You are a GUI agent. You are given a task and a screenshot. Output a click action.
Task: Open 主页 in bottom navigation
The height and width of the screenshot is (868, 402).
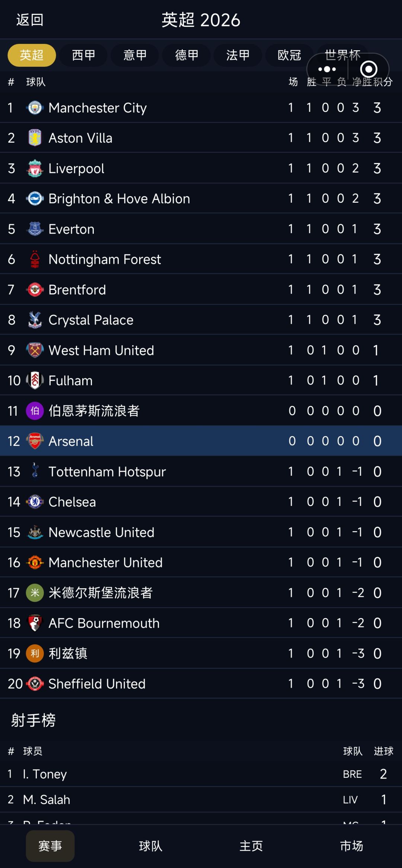coord(251,846)
